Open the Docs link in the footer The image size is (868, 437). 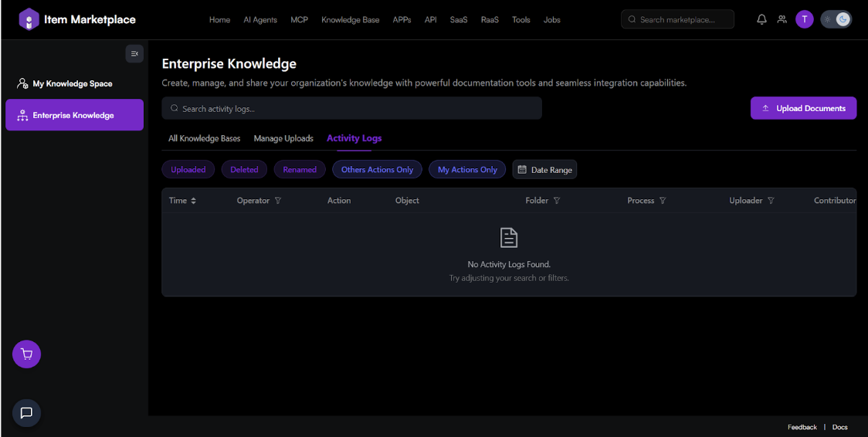pyautogui.click(x=839, y=427)
